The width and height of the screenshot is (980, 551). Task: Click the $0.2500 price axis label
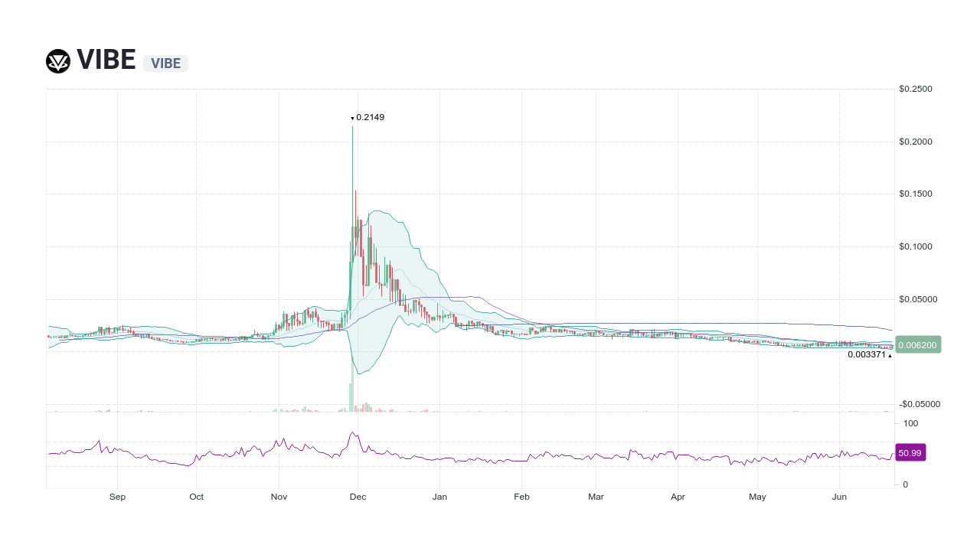(x=915, y=89)
